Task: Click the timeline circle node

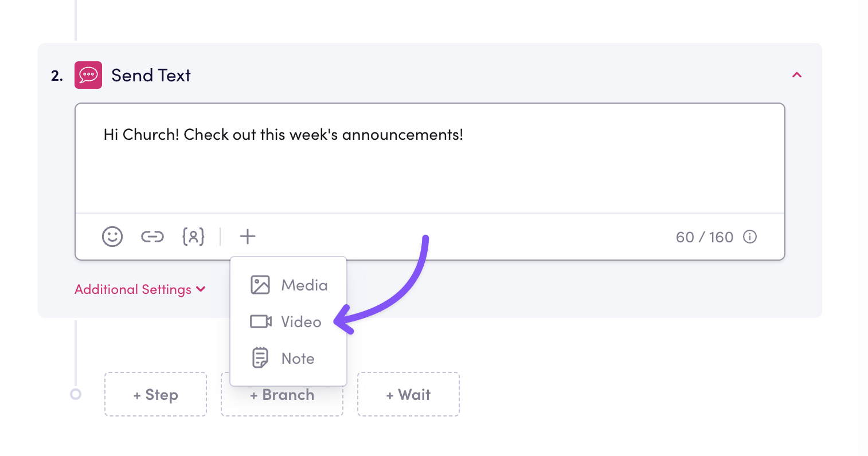Action: [x=76, y=394]
